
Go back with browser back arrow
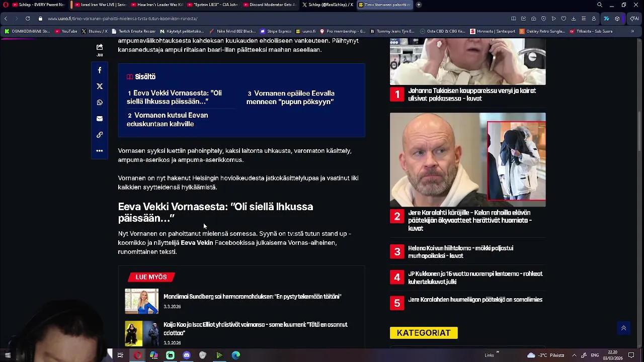pyautogui.click(x=6, y=19)
